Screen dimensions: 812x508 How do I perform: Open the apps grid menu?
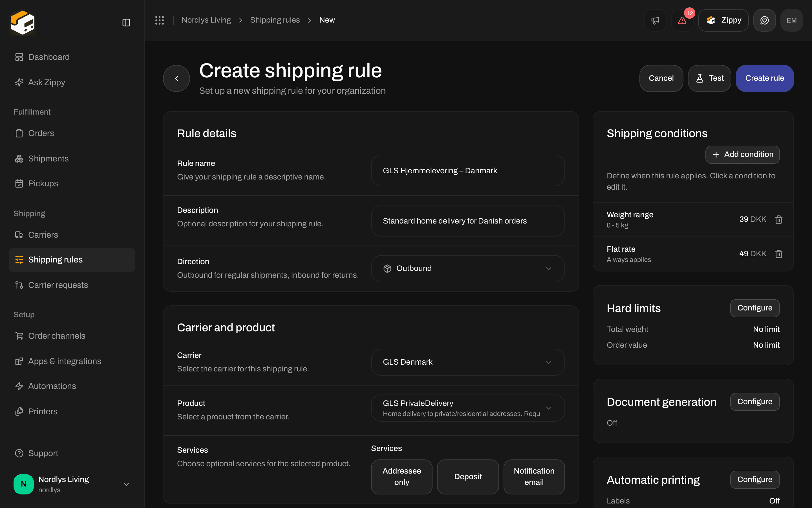click(x=159, y=20)
